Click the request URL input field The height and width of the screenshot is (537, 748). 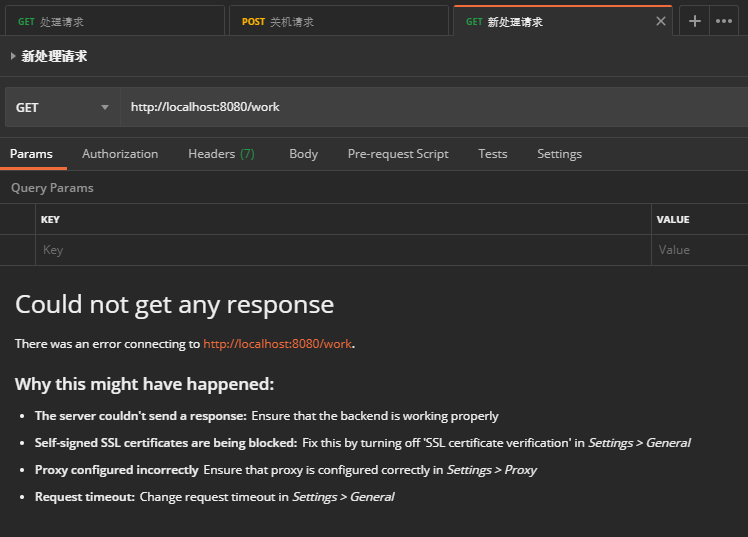430,107
